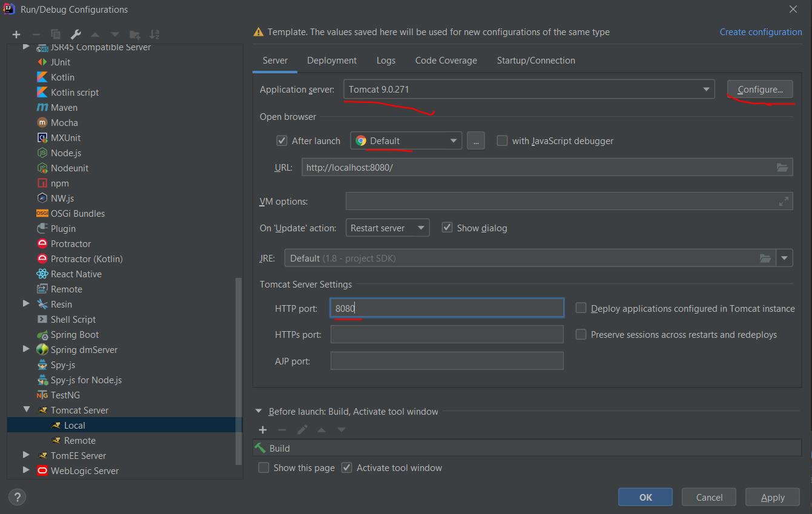Enable Deploy applications configured in Tomcat instance
This screenshot has width=812, height=514.
(581, 308)
